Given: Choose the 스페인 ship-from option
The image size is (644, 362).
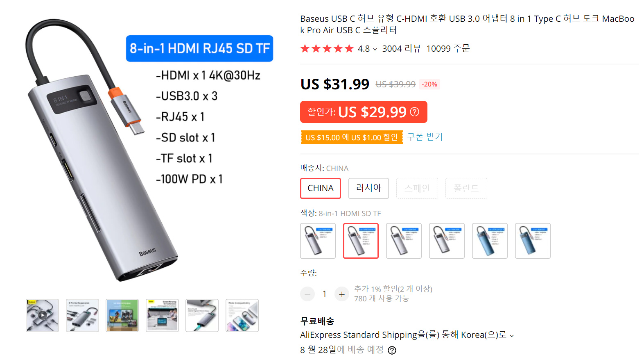Looking at the screenshot, I should 417,188.
